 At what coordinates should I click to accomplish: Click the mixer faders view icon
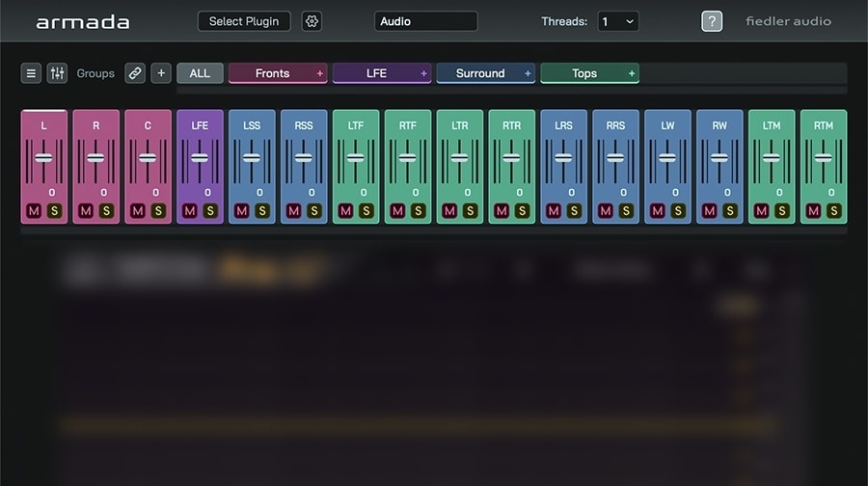click(x=57, y=73)
